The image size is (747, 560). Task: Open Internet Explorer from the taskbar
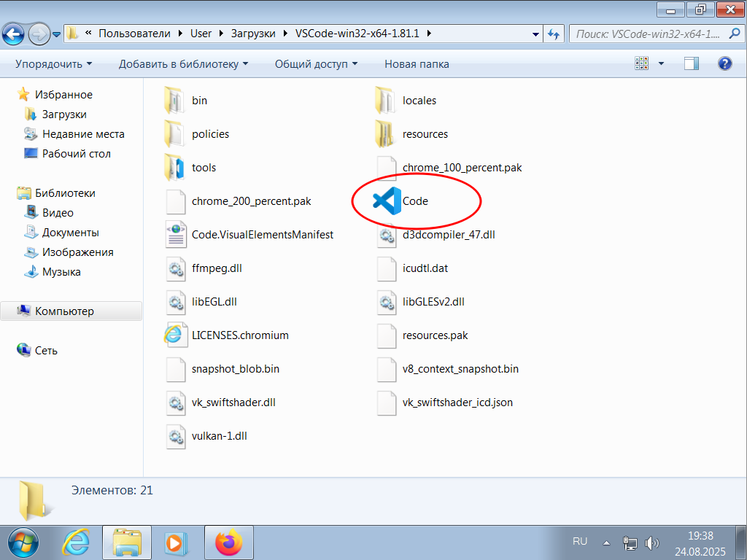point(76,542)
